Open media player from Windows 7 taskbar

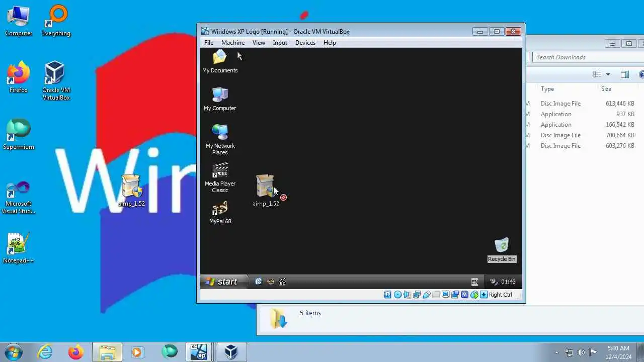pos(137,352)
